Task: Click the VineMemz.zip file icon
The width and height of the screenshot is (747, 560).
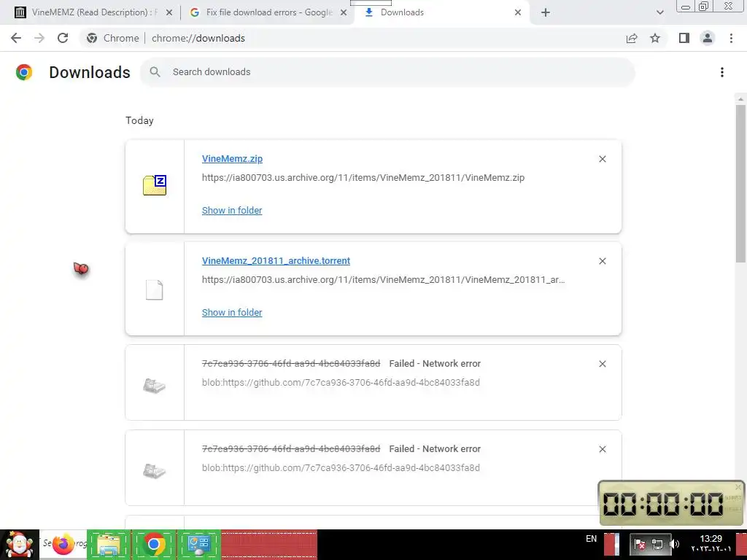Action: 155,185
